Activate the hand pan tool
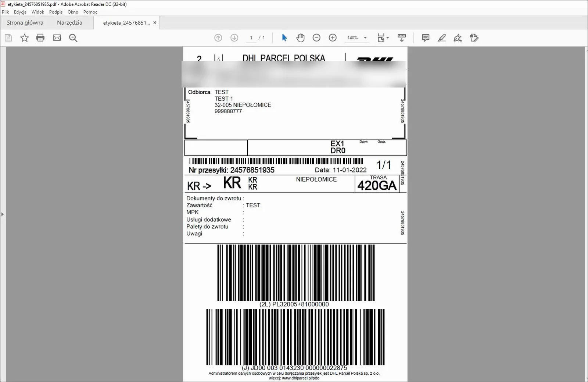588x382 pixels. [x=301, y=38]
